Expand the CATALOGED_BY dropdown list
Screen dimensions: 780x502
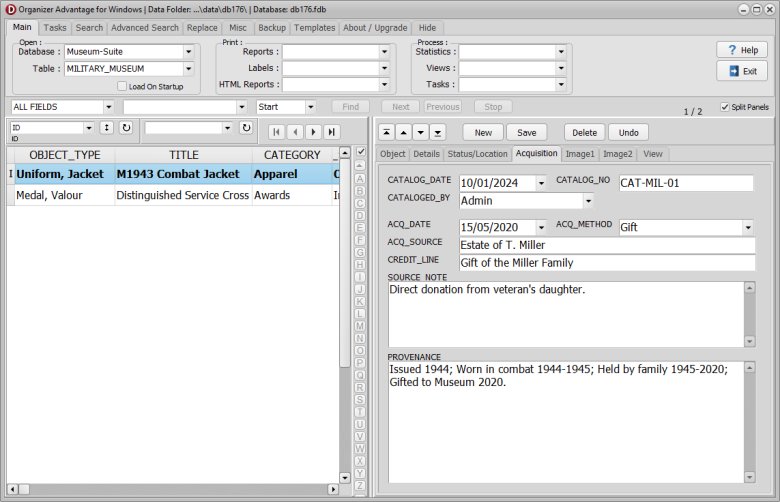tap(587, 201)
